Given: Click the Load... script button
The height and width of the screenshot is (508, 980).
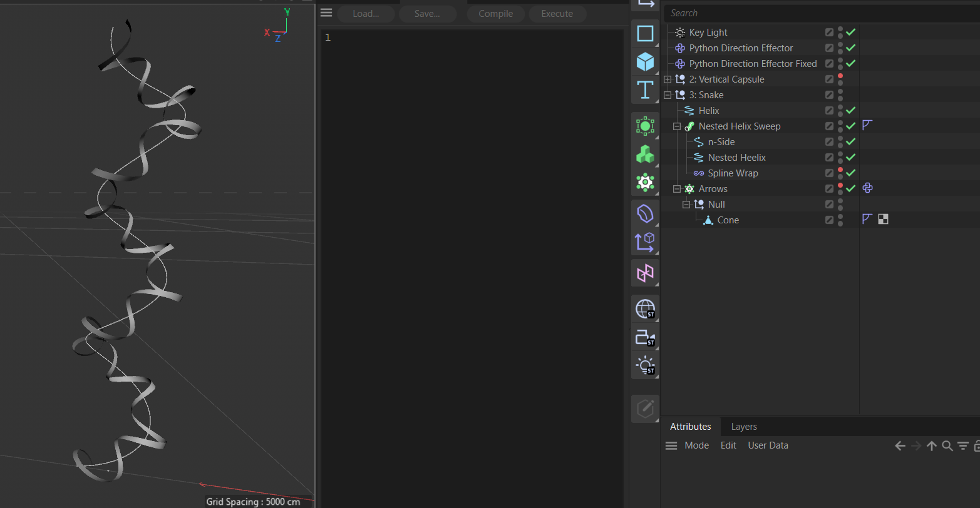Looking at the screenshot, I should point(366,14).
